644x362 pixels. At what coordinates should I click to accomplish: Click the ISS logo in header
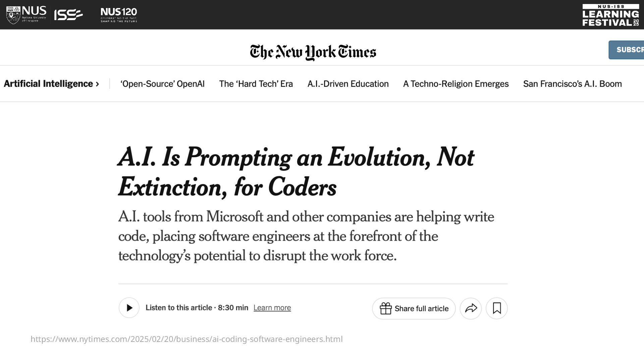68,15
